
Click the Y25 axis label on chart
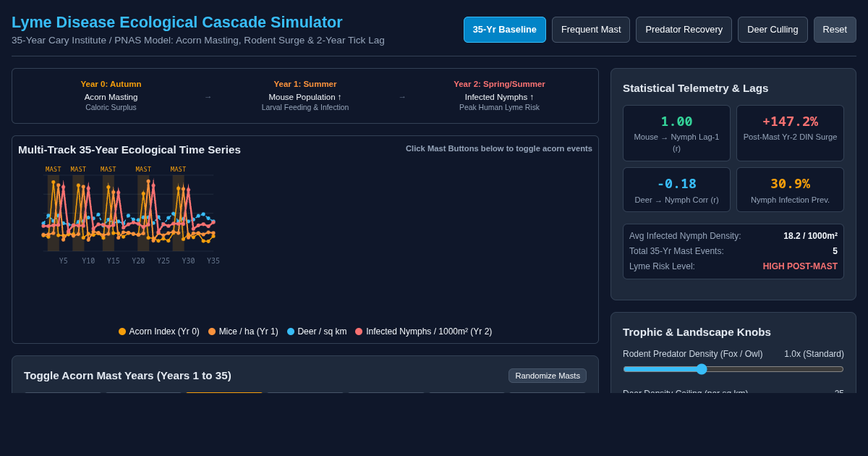click(163, 261)
